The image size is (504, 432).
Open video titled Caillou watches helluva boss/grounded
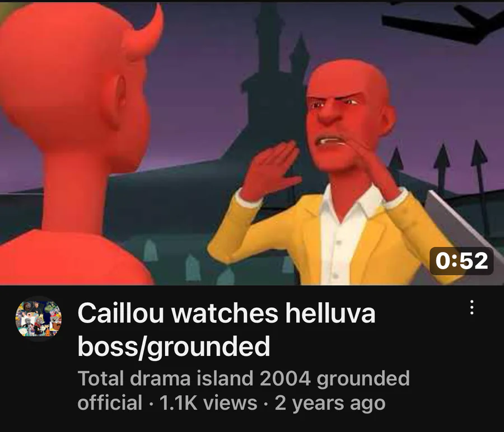tap(226, 330)
